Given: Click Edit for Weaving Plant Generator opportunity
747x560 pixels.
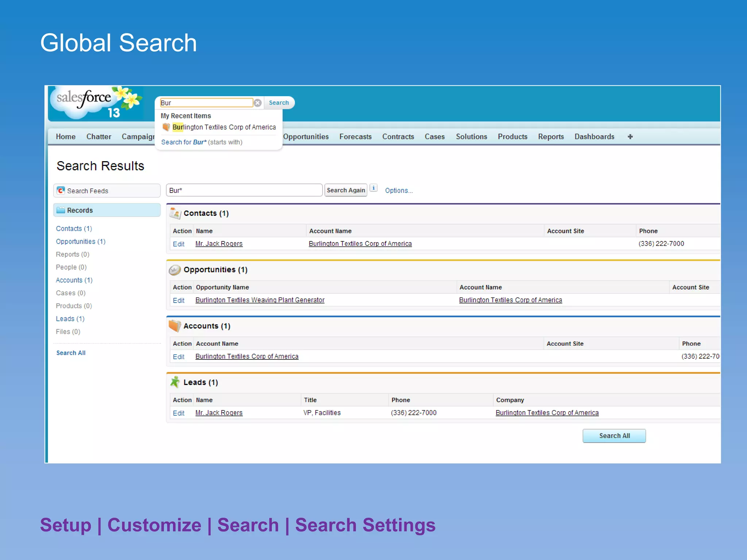Looking at the screenshot, I should point(178,300).
